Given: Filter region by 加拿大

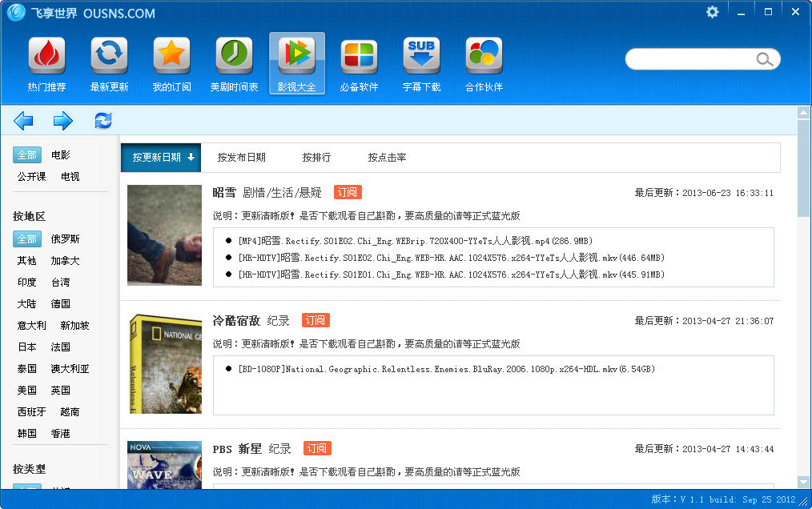Looking at the screenshot, I should click(x=65, y=260).
